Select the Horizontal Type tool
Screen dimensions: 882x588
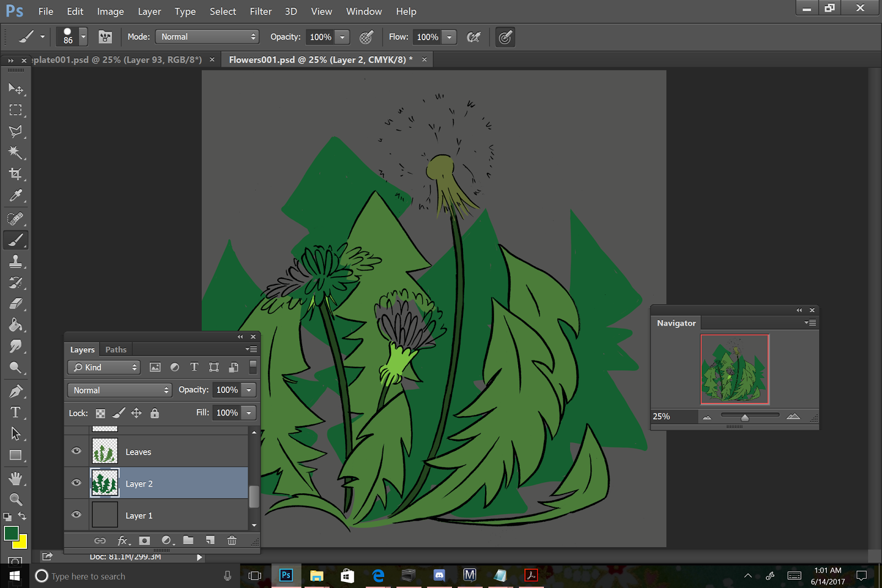click(15, 412)
